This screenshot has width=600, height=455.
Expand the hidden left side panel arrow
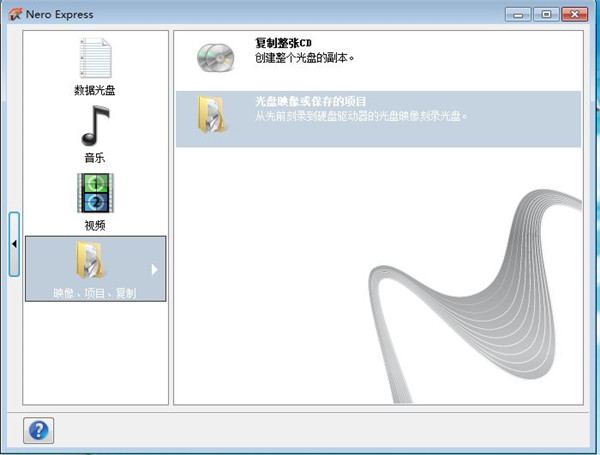(14, 243)
